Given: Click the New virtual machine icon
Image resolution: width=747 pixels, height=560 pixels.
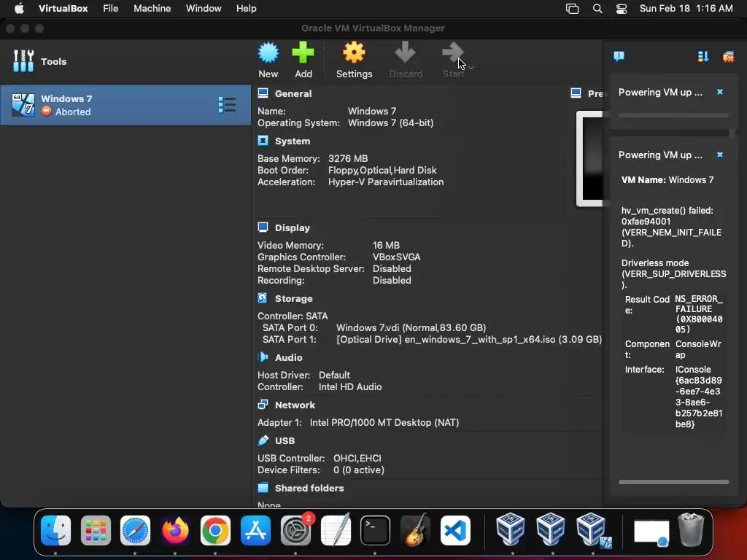Looking at the screenshot, I should click(x=268, y=52).
